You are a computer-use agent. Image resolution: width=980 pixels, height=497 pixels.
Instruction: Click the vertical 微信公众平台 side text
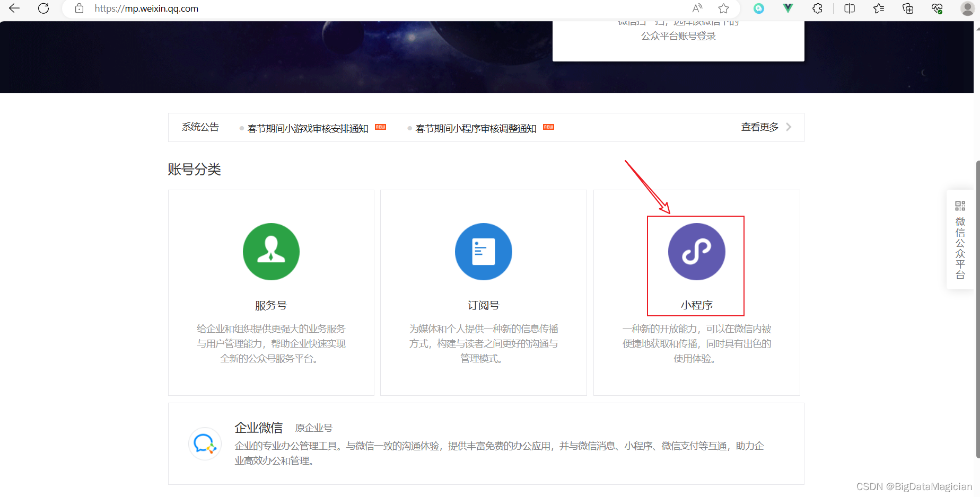(960, 248)
